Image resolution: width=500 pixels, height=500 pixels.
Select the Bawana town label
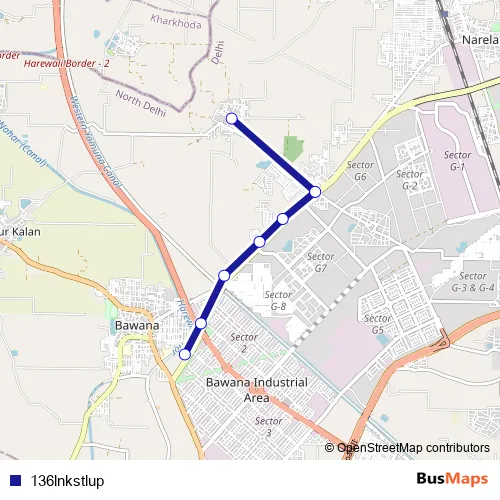point(137,326)
